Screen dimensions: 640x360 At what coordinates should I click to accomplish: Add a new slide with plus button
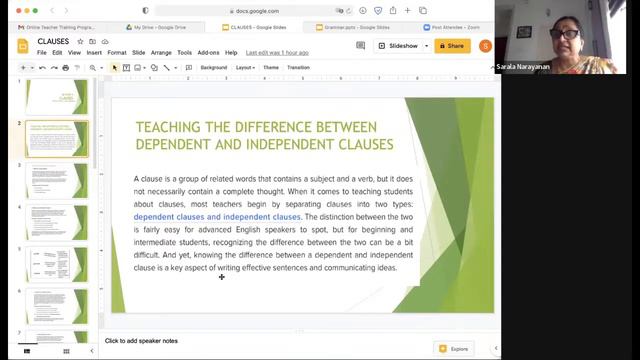(23, 68)
